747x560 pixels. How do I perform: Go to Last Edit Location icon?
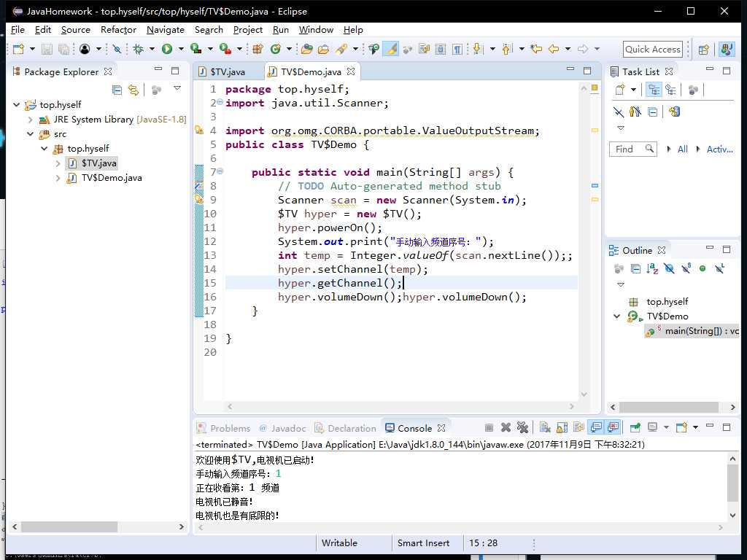click(x=536, y=49)
